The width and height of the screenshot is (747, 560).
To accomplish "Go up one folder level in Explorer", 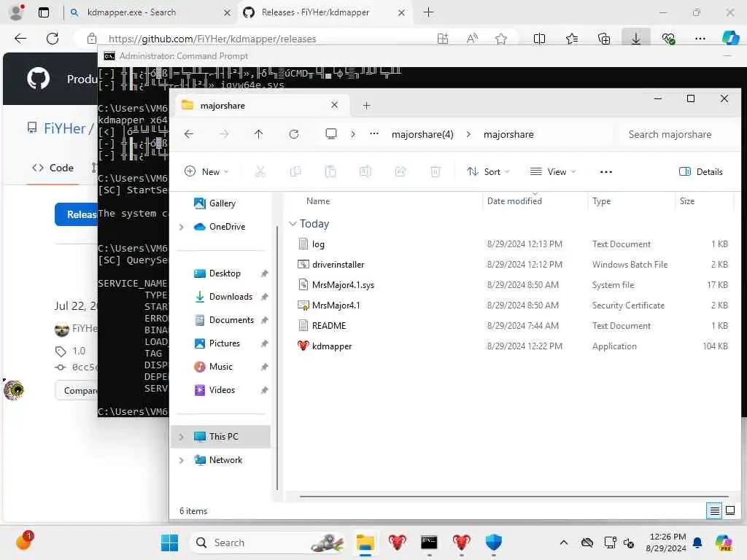I will point(259,134).
